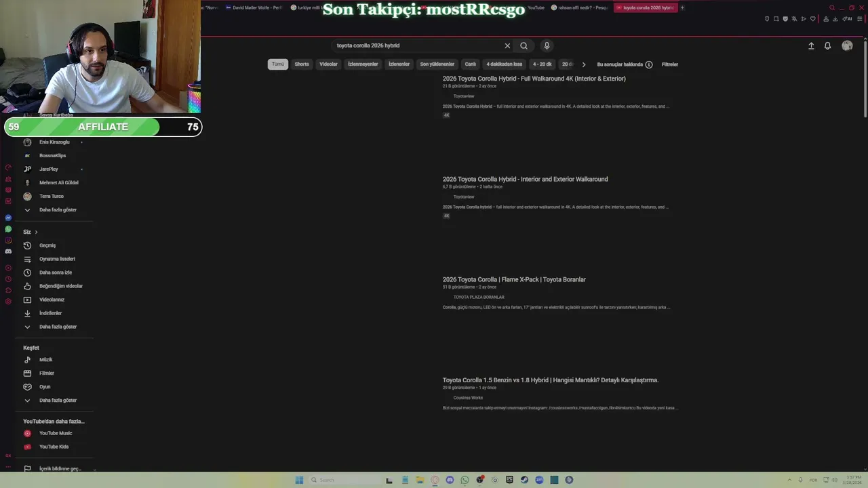Select the Tümü filter chip
The image size is (868, 488).
tap(278, 64)
